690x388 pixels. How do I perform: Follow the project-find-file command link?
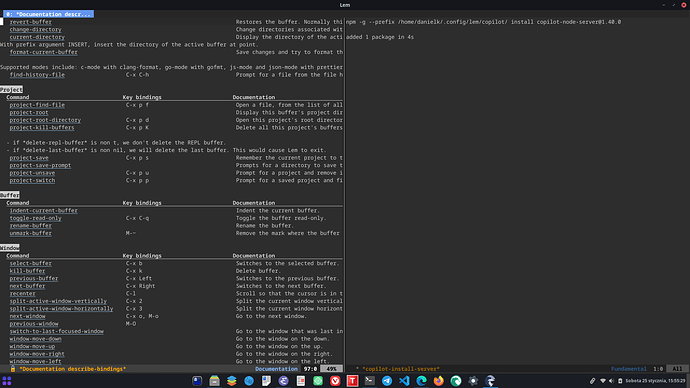pyautogui.click(x=37, y=105)
